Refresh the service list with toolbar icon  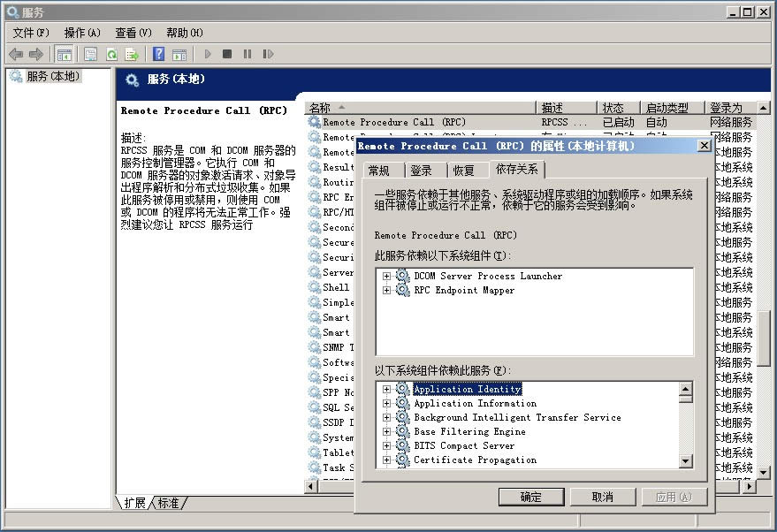click(x=111, y=53)
